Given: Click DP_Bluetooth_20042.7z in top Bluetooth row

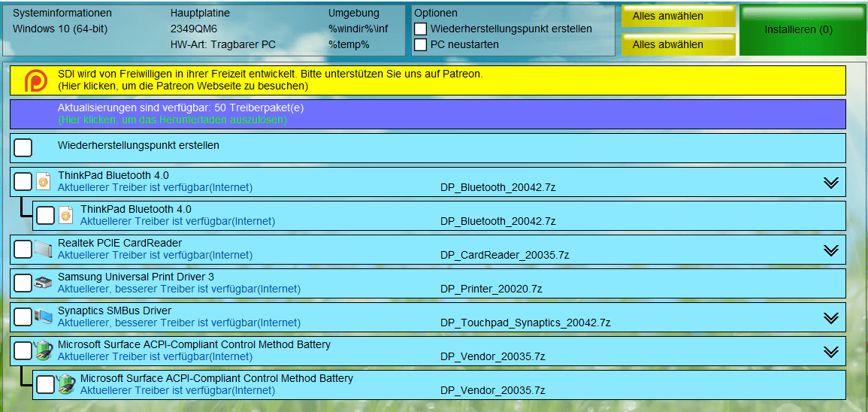Looking at the screenshot, I should pos(498,187).
